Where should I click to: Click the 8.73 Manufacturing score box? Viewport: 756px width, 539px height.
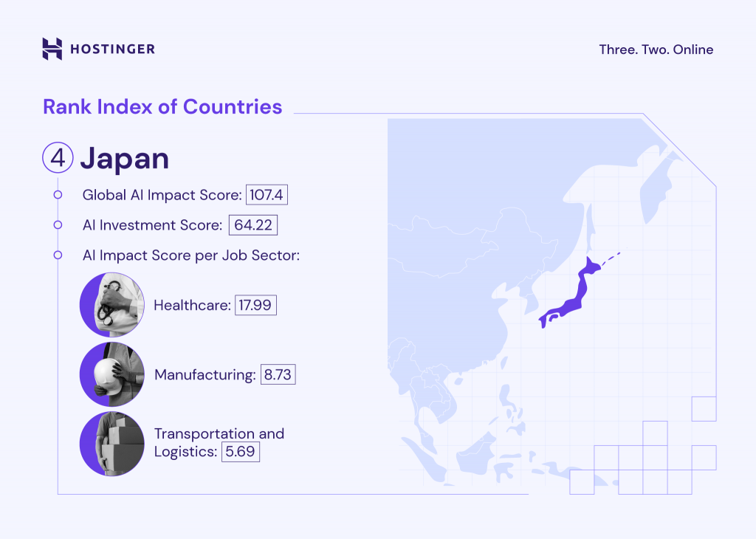pos(278,374)
